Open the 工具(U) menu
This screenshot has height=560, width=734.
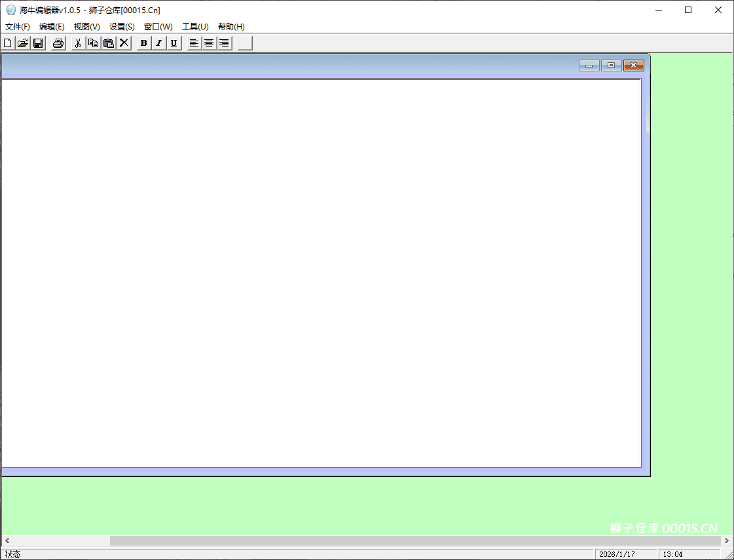pos(195,27)
